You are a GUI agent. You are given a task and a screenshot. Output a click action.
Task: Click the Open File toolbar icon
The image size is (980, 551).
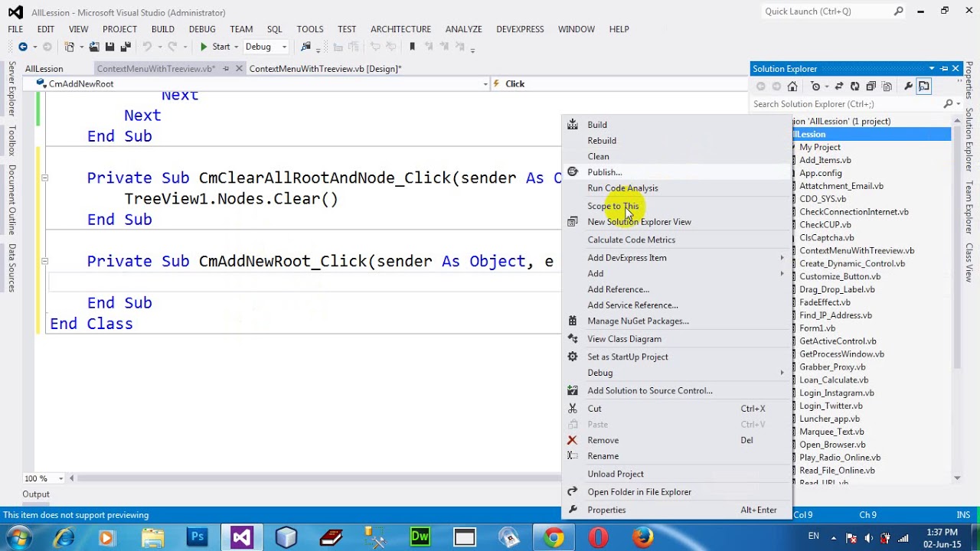point(94,47)
